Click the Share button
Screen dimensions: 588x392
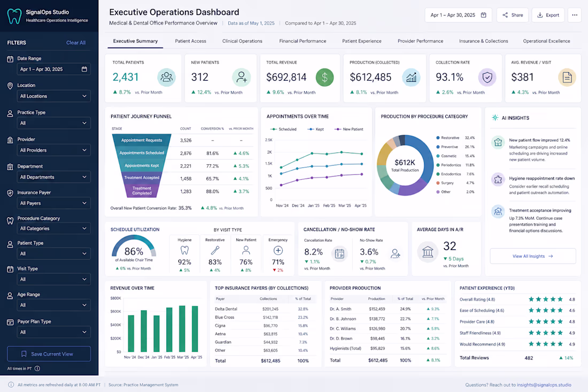click(x=513, y=15)
